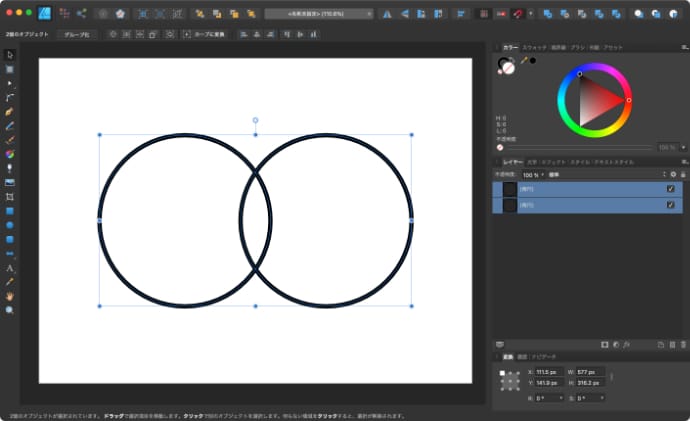Click the flip horizontal toolbar icon
Viewport: 690px width, 421px height.
tap(386, 14)
